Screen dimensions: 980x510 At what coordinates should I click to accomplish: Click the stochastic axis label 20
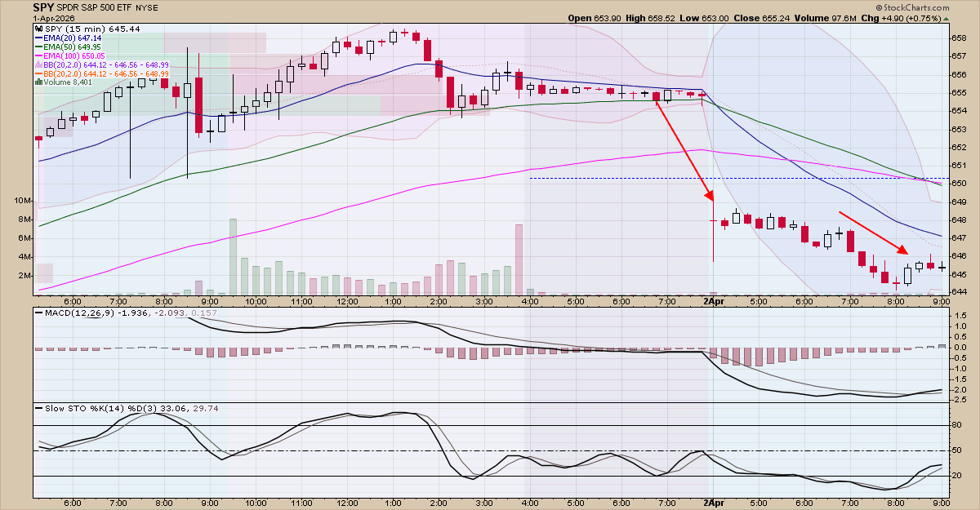(x=958, y=476)
